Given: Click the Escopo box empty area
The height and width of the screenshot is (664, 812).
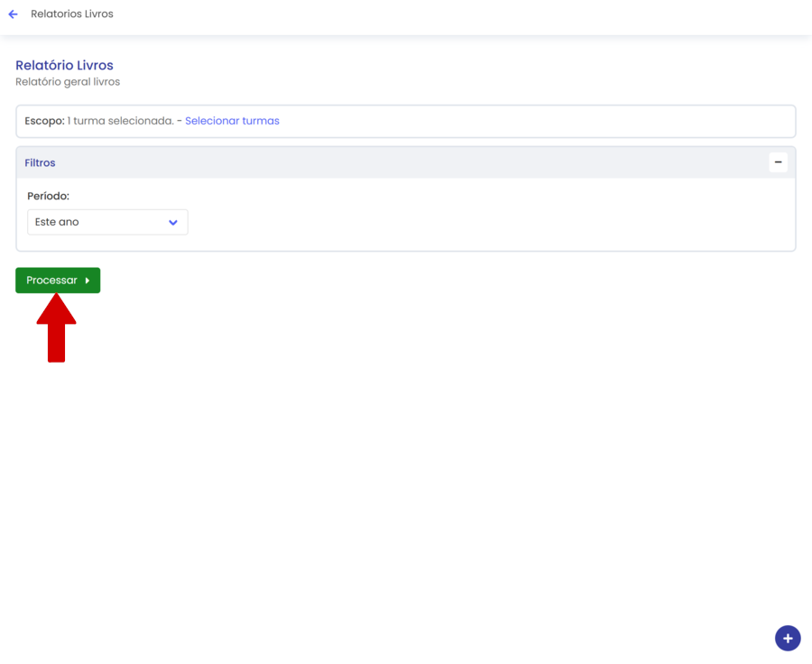Looking at the screenshot, I should coord(541,121).
